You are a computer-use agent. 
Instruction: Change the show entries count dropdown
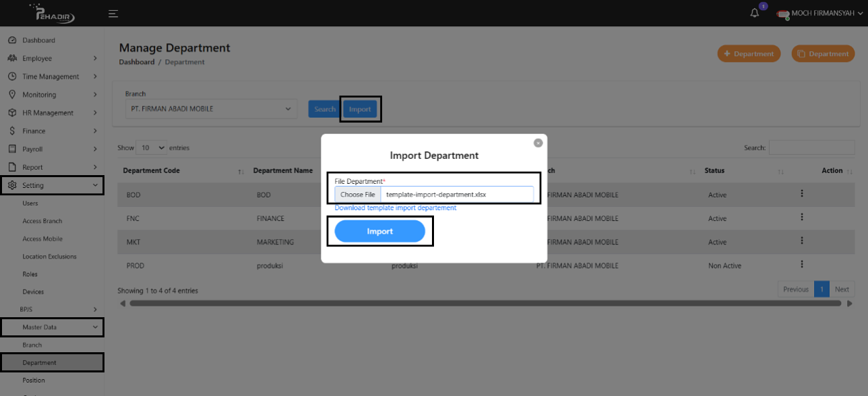click(152, 147)
